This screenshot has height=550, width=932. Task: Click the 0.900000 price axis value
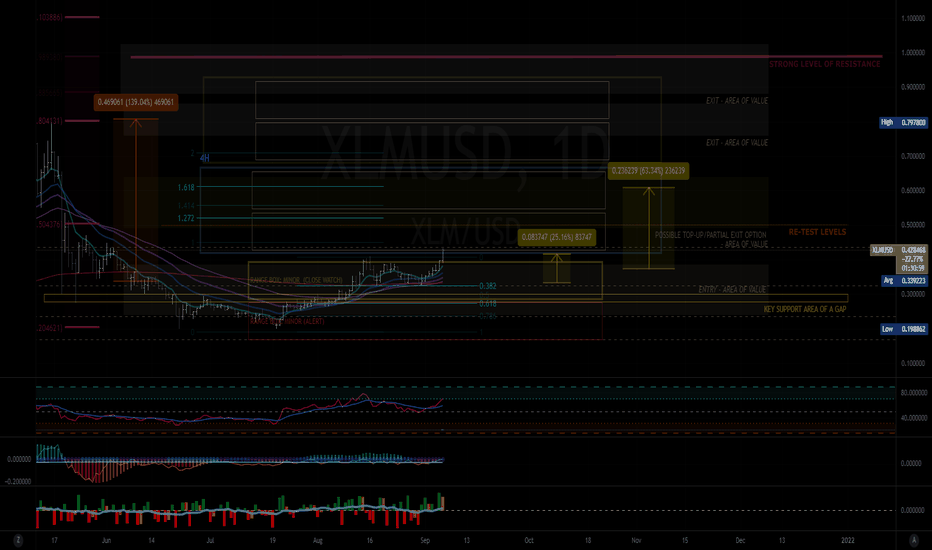[x=913, y=87]
